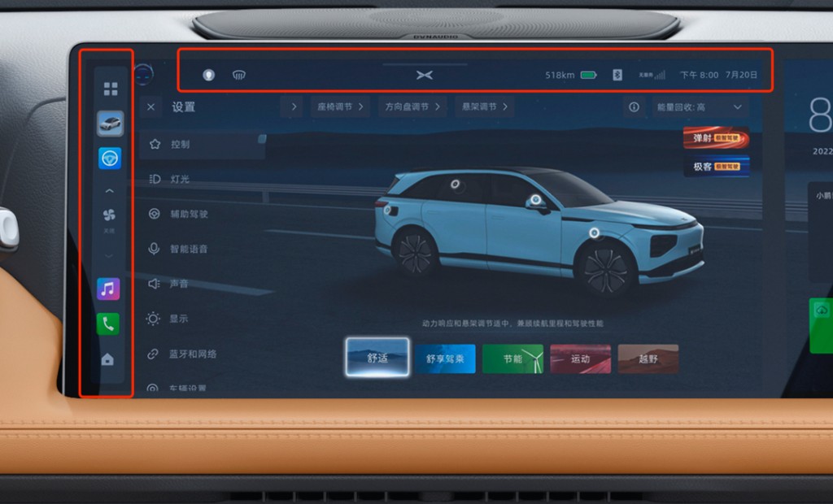Viewport: 833px width, 504px height.
Task: Close the 设置 settings panel
Action: click(150, 106)
